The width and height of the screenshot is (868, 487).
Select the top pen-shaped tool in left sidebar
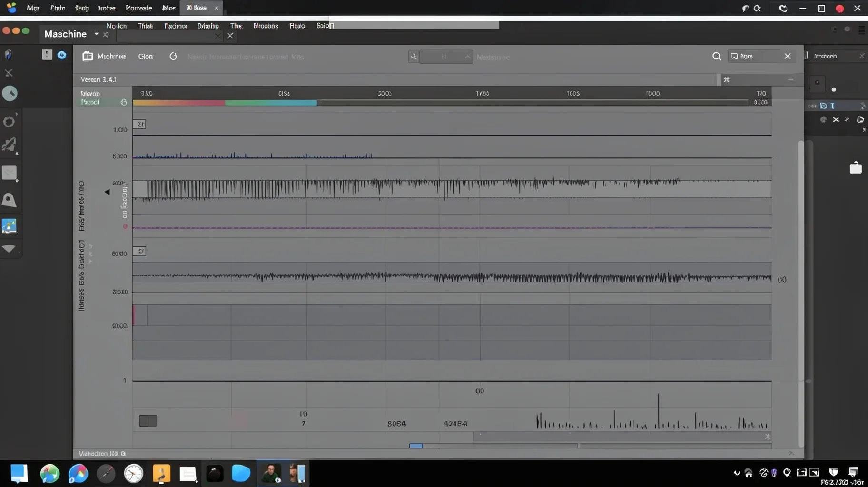(x=9, y=55)
